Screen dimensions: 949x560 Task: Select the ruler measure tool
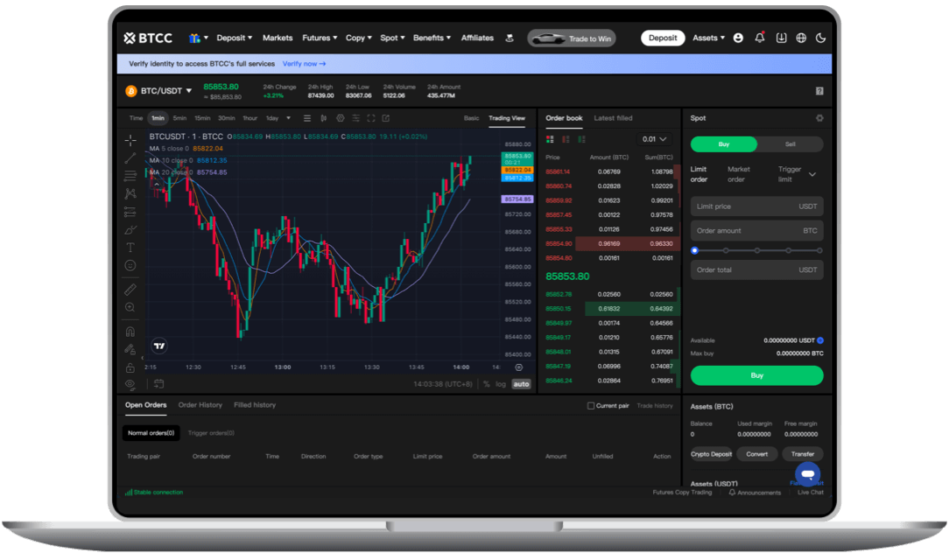click(x=130, y=290)
